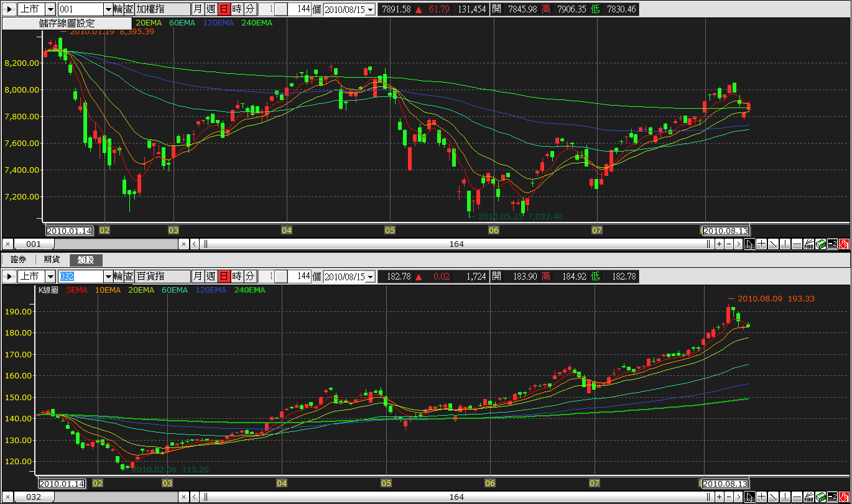This screenshot has width=852, height=504.
Task: Click the bottom chart horizontal scrollbar showing 164
Action: (456, 497)
